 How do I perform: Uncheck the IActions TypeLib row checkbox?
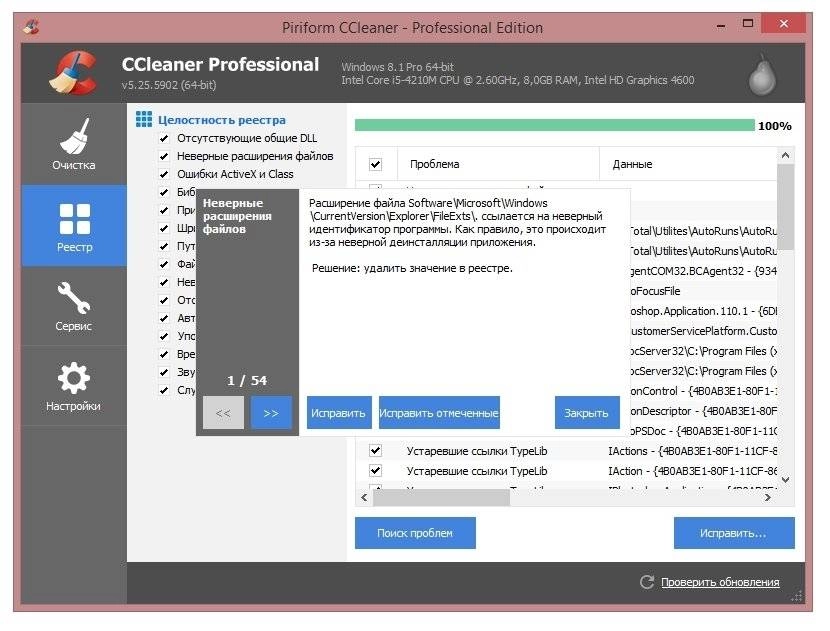375,451
